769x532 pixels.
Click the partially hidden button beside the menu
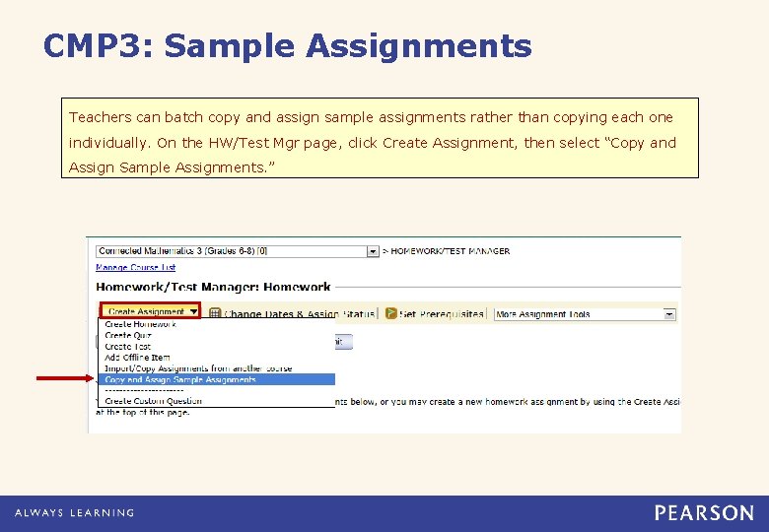tap(344, 342)
